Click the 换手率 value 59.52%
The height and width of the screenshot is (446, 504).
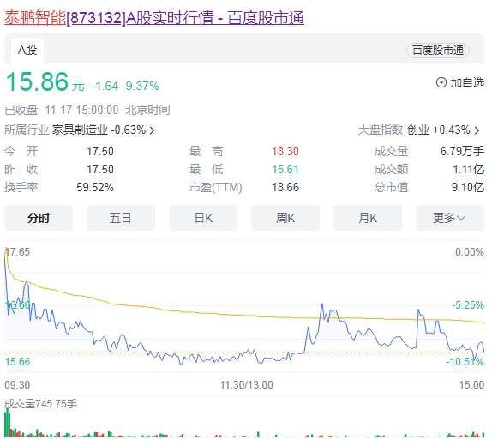[x=95, y=187]
